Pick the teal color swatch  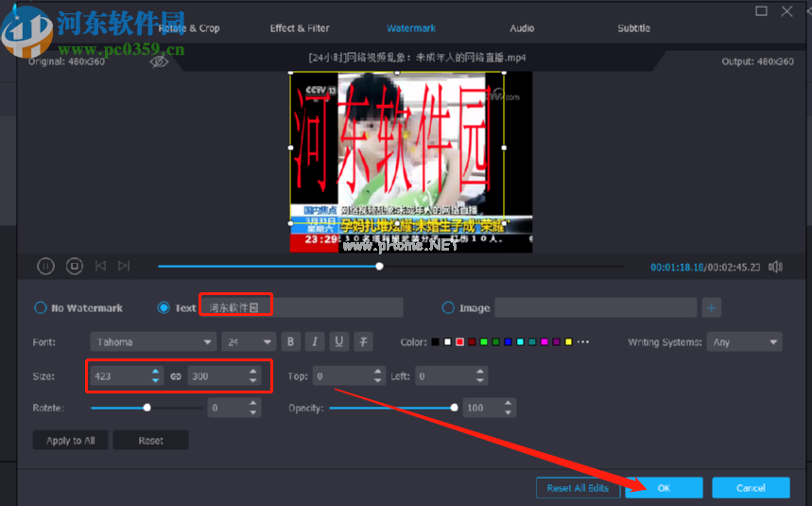click(532, 341)
